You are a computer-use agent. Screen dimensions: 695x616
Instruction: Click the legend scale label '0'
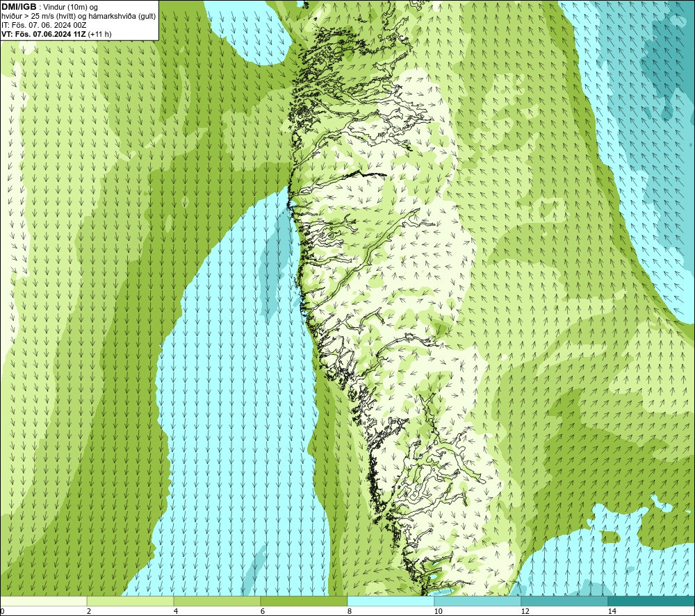click(x=2, y=612)
